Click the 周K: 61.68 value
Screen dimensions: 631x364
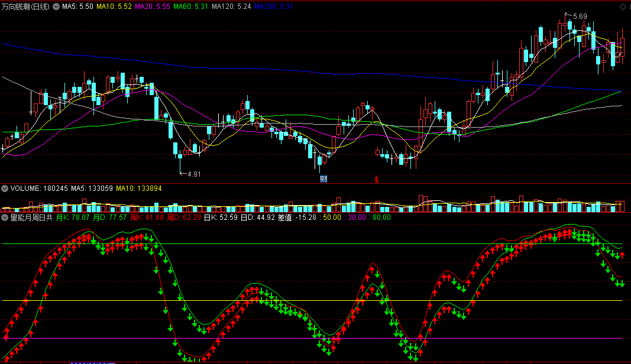pyautogui.click(x=147, y=217)
